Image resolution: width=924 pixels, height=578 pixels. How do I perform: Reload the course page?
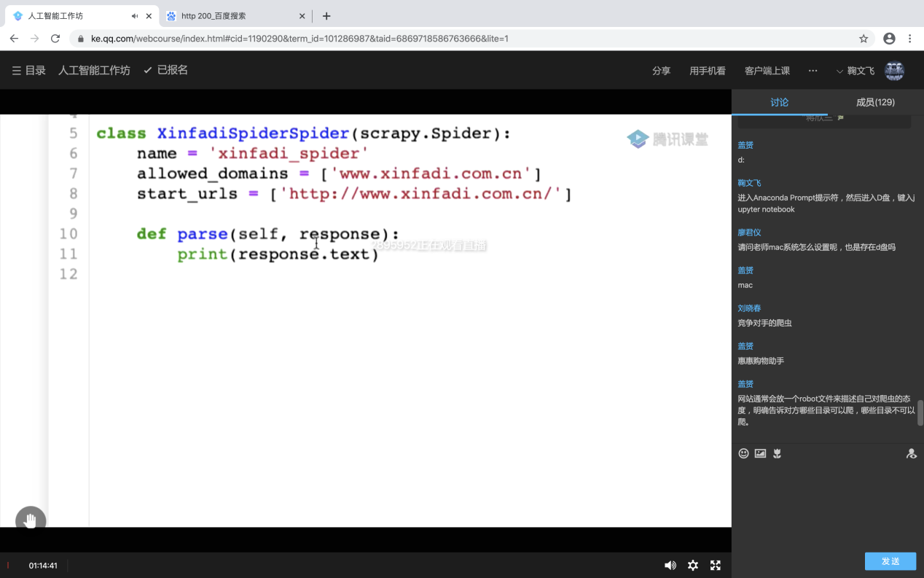pyautogui.click(x=55, y=39)
